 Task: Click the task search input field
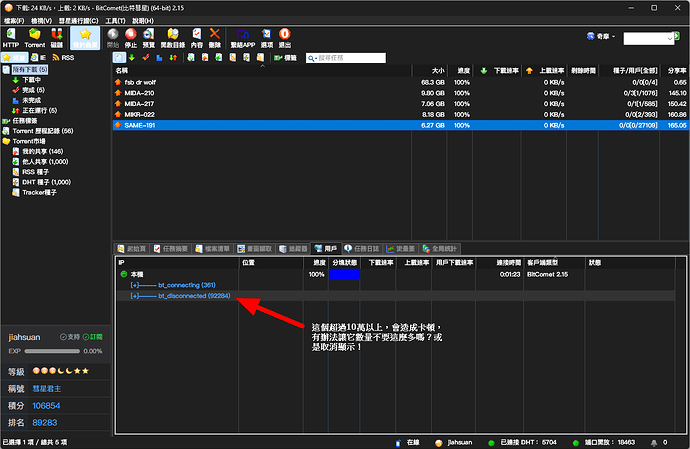click(346, 58)
